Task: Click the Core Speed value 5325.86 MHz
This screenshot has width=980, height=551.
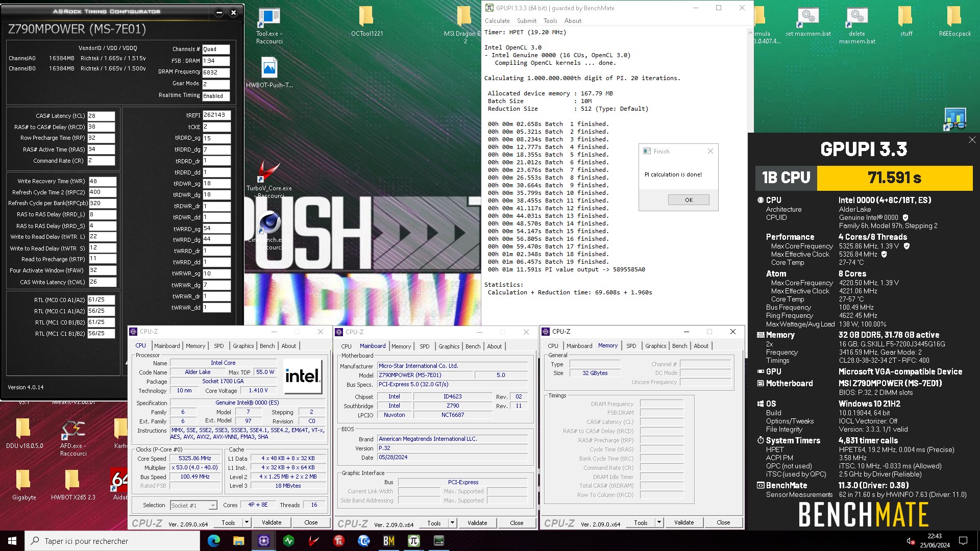Action: 195,458
